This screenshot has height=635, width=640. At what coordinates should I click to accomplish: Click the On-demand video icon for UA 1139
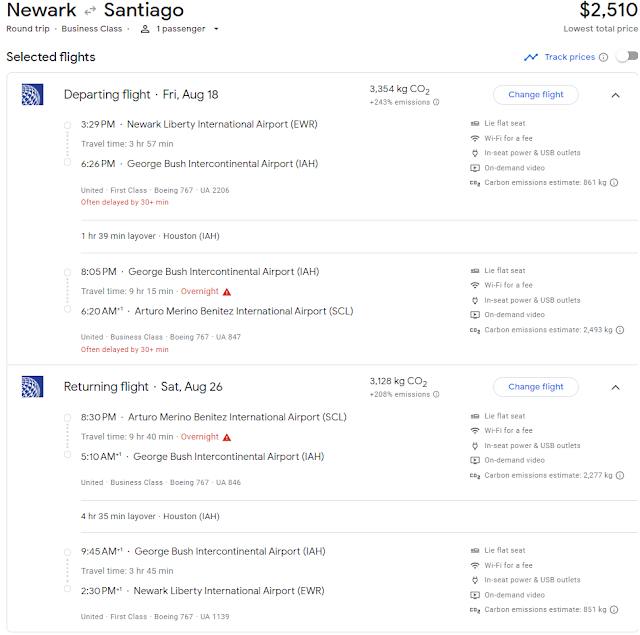pos(475,595)
